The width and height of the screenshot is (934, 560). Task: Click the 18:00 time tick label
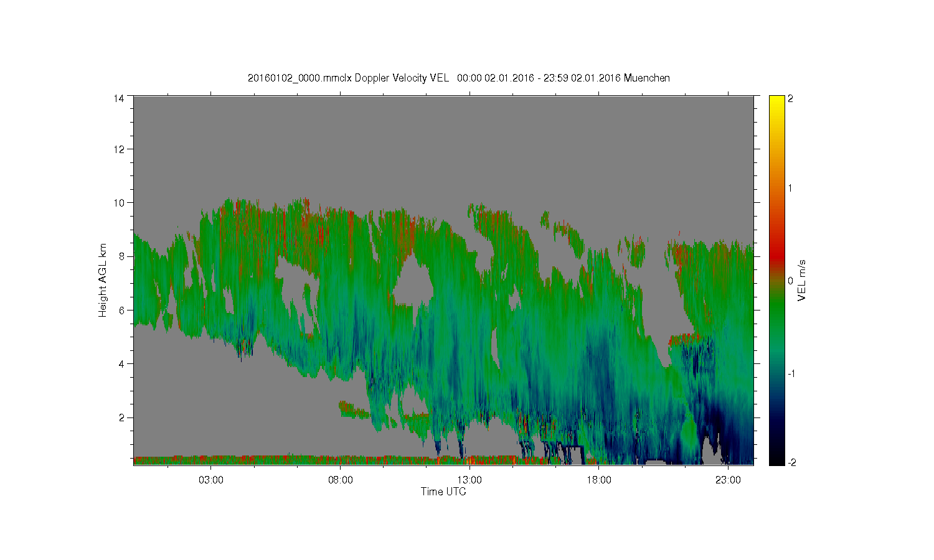[x=599, y=480]
